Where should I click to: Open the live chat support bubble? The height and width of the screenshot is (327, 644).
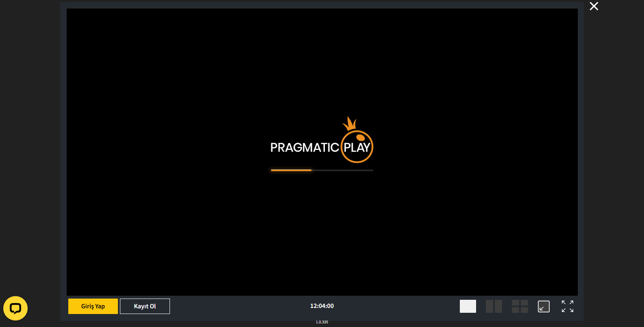[15, 308]
